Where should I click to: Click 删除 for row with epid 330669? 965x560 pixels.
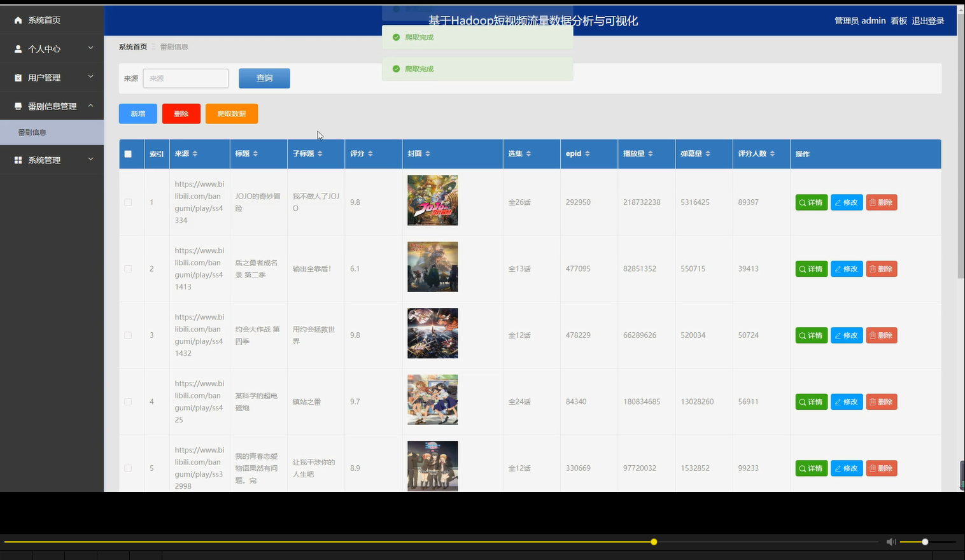point(882,468)
